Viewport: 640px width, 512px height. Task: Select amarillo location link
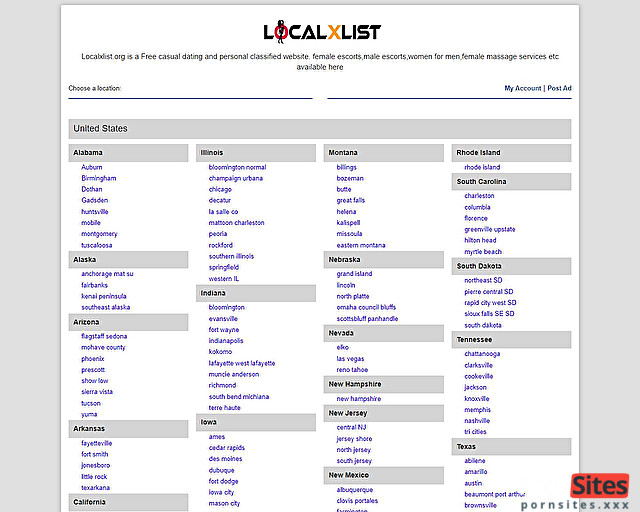click(x=476, y=472)
